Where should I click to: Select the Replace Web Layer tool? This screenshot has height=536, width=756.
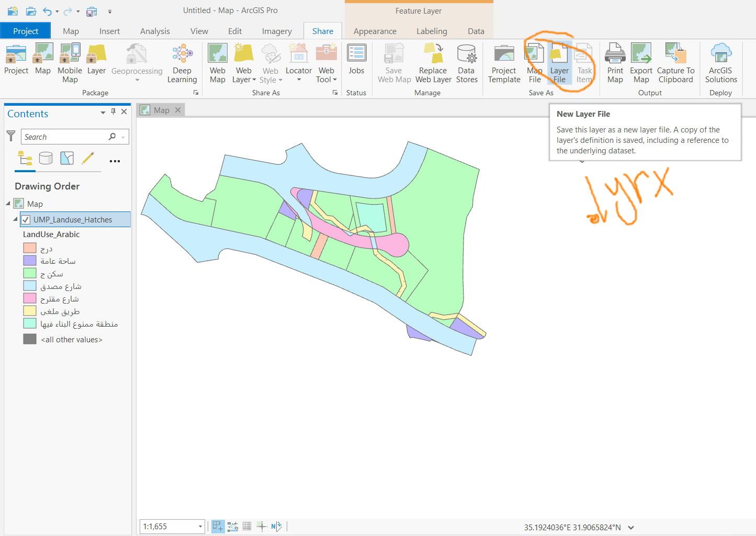(433, 62)
